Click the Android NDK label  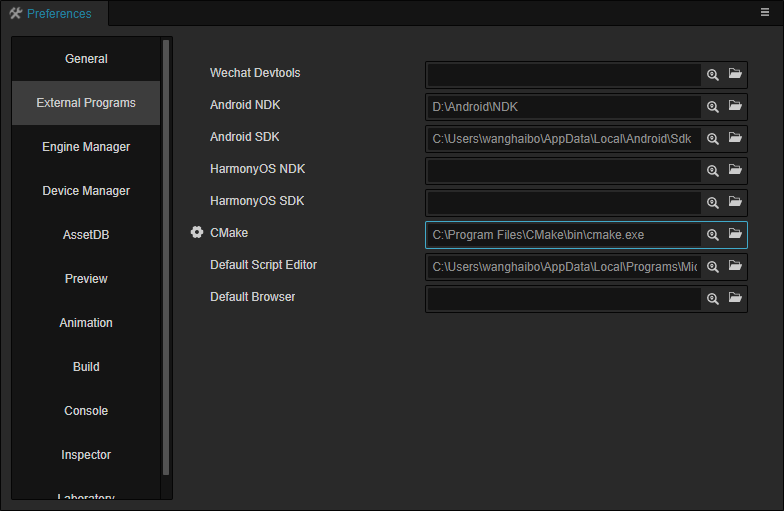[245, 105]
